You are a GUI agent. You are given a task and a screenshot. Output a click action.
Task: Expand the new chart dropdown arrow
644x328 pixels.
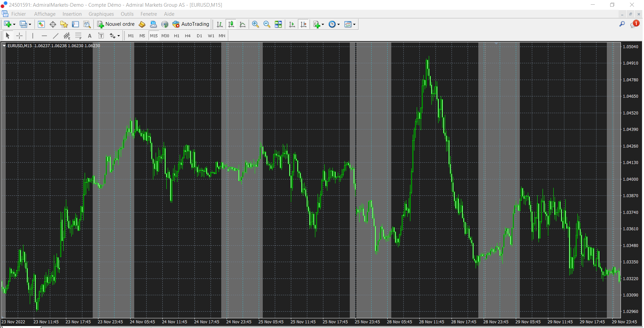click(x=14, y=24)
